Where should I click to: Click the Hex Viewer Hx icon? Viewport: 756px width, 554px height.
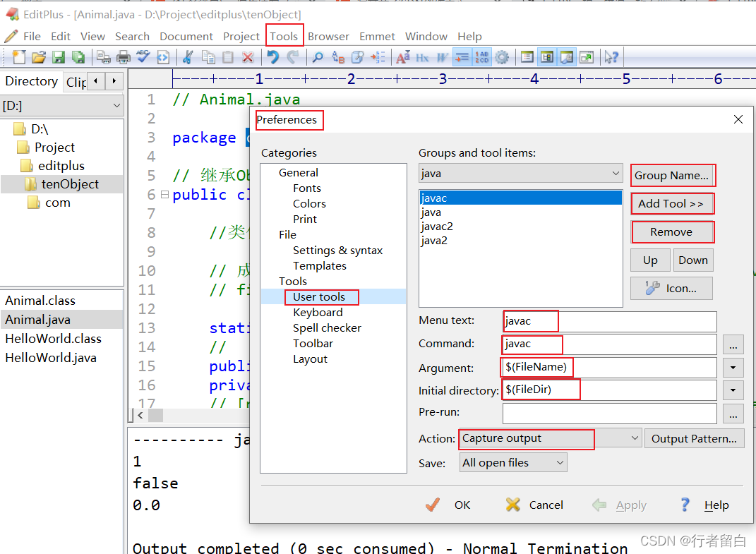pyautogui.click(x=422, y=57)
